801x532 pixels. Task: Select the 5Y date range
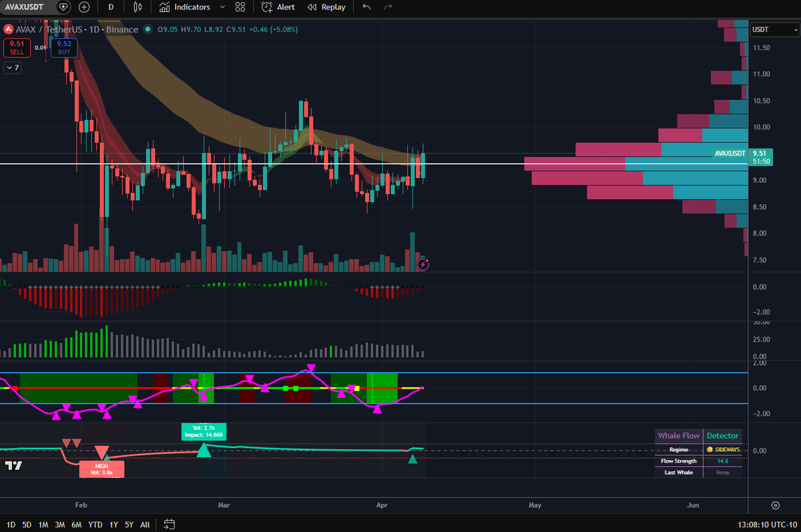click(x=129, y=525)
